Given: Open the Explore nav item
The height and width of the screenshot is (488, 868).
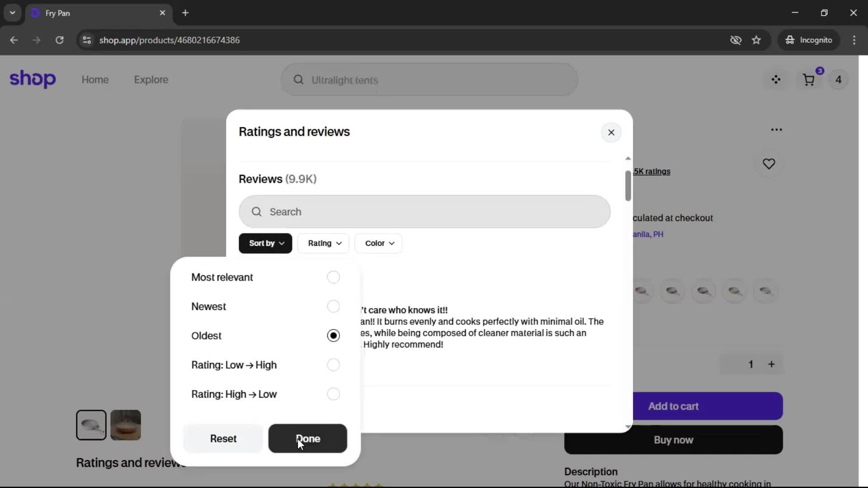Looking at the screenshot, I should pyautogui.click(x=151, y=80).
